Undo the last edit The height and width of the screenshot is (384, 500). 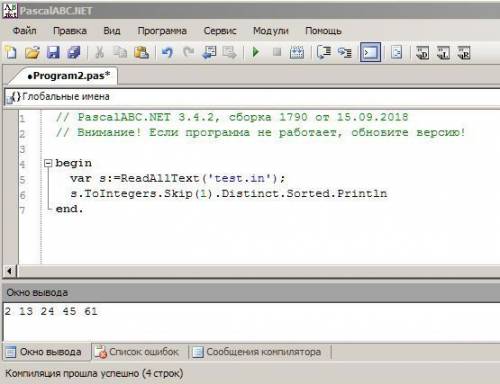[x=167, y=53]
